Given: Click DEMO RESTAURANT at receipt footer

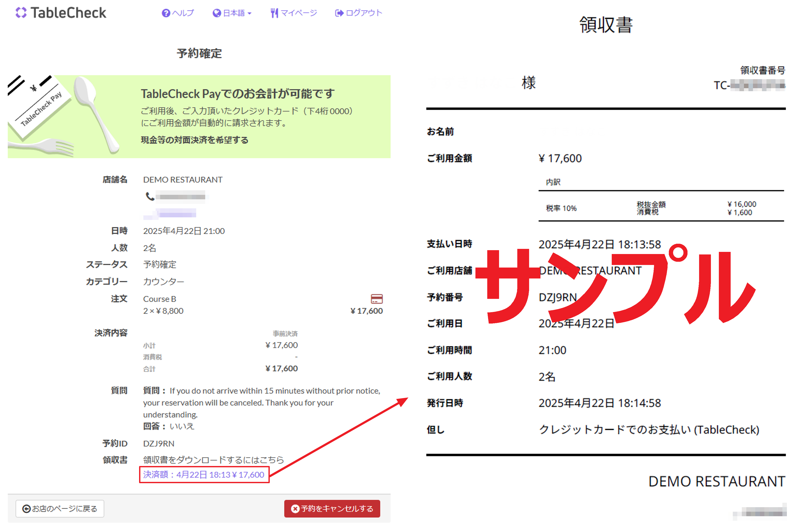Looking at the screenshot, I should 717,481.
